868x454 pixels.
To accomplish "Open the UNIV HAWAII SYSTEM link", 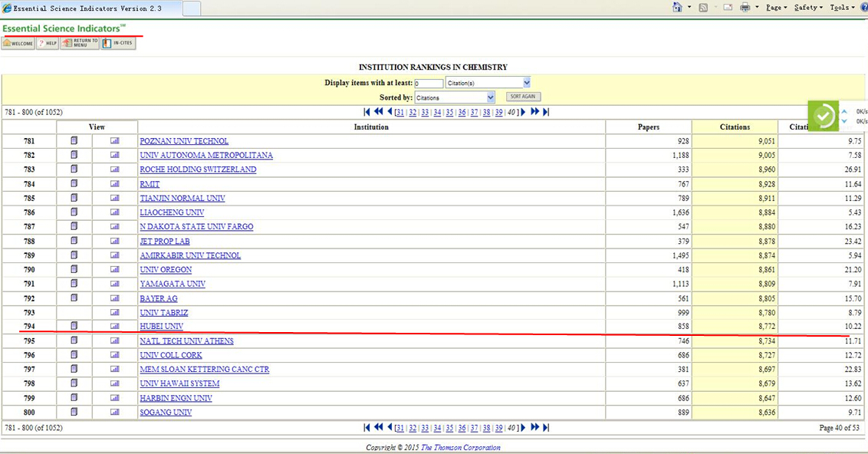I will pyautogui.click(x=179, y=383).
